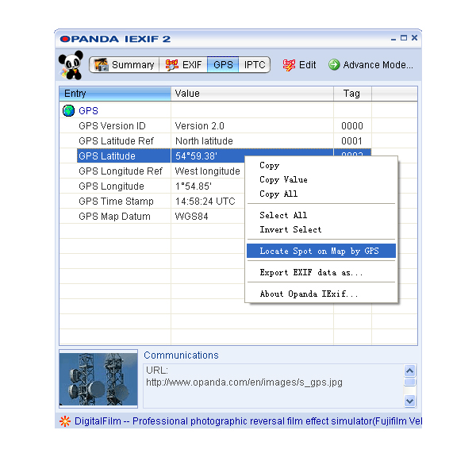Click the Opanda IExif 2 title logo
The height and width of the screenshot is (457, 476).
(115, 39)
